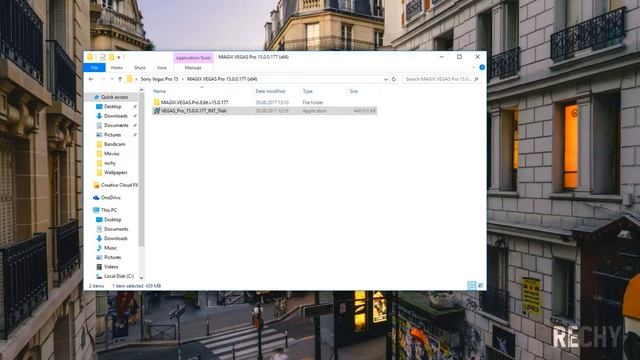The height and width of the screenshot is (360, 640).
Task: Open the Manage ribbon tab
Action: [x=193, y=68]
